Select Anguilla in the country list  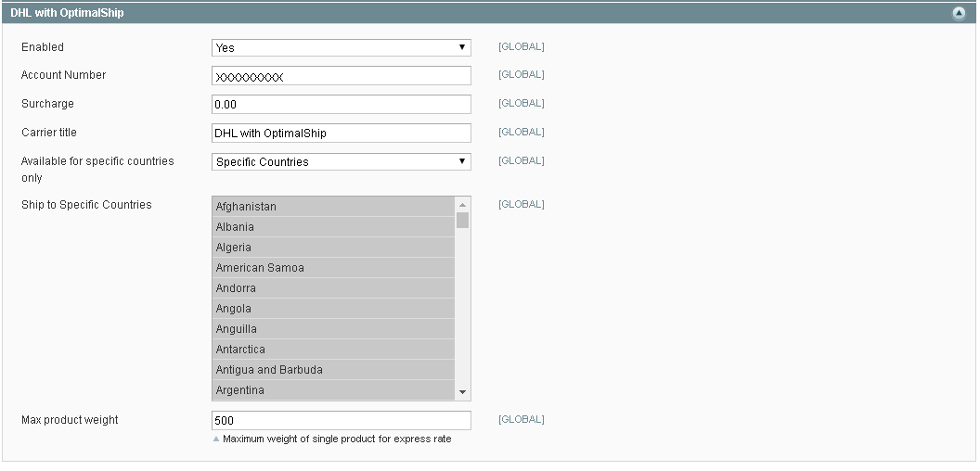(x=333, y=328)
